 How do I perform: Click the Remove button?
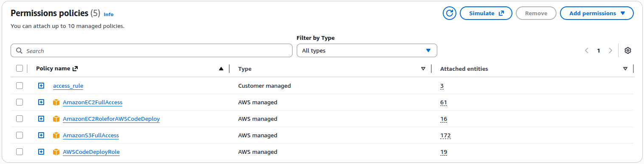536,13
